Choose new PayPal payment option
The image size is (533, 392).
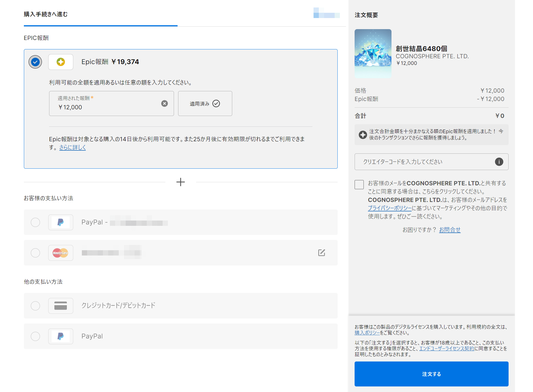[x=35, y=336]
